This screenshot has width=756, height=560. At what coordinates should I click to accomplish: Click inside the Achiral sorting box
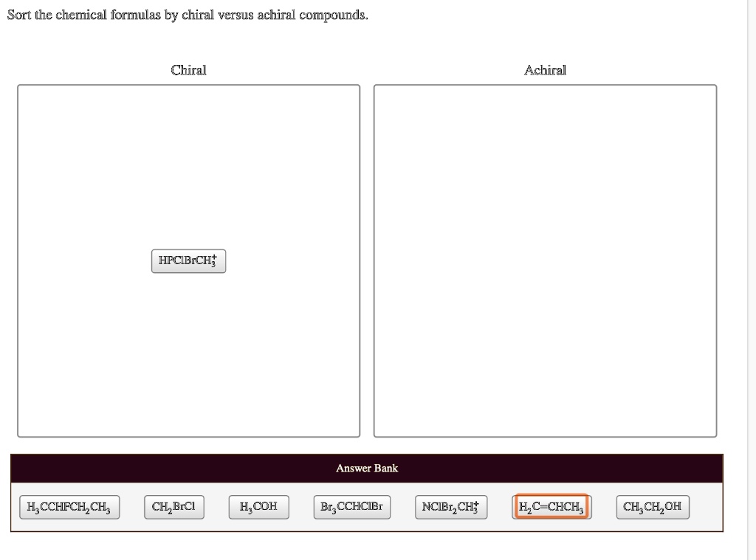pos(546,258)
